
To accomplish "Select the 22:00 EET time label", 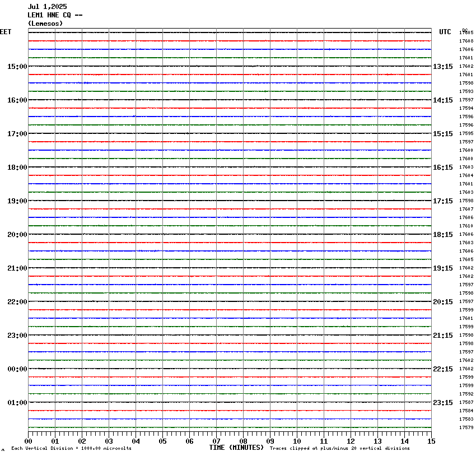I will [17, 302].
